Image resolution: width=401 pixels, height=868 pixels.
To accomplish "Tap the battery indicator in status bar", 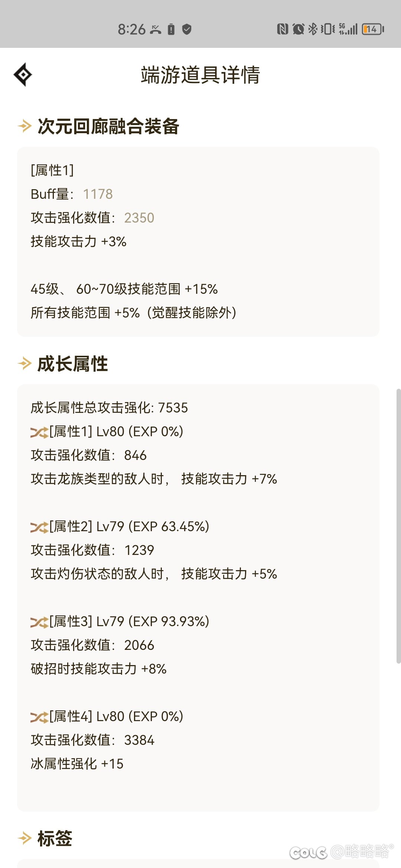I will coord(373,29).
